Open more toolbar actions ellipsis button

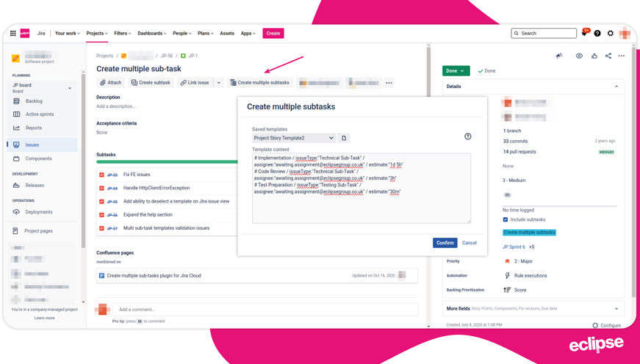pos(389,83)
